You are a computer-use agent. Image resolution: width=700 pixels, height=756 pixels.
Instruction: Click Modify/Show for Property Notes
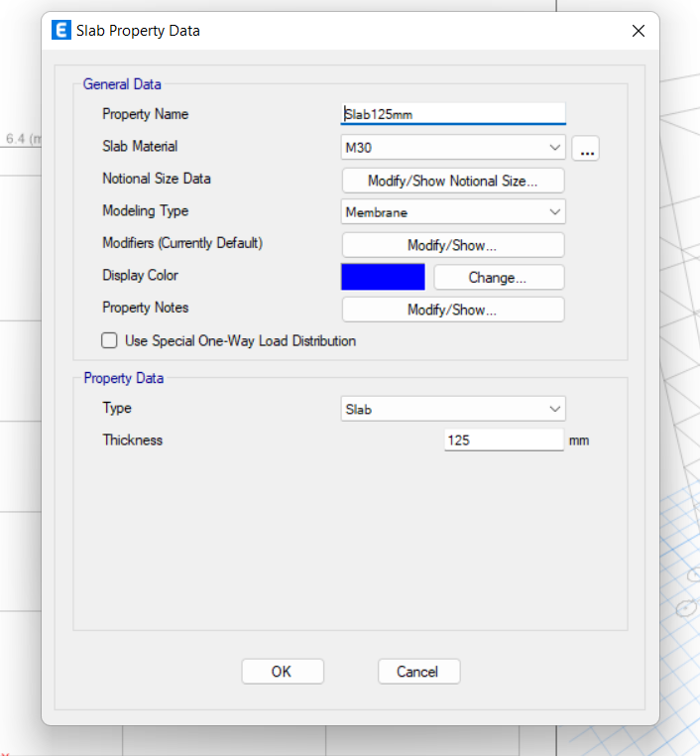click(453, 310)
